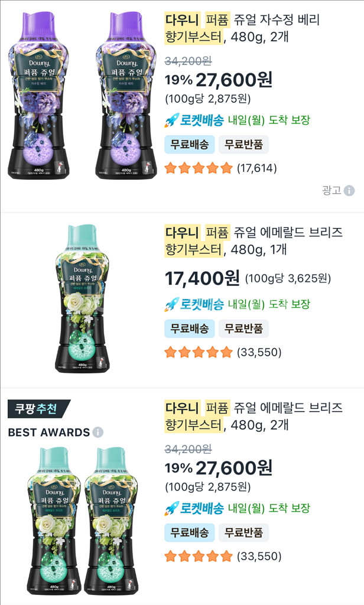The width and height of the screenshot is (364, 605).
Task: Open 에메랄드 브리즈 480g 2개 product title
Action: [x=253, y=416]
